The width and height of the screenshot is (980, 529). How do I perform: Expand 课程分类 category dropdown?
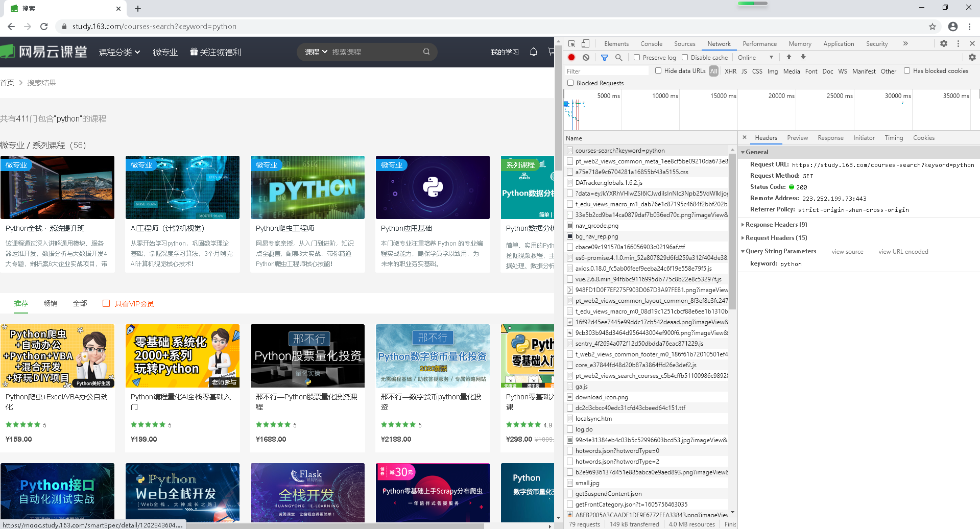(x=119, y=52)
